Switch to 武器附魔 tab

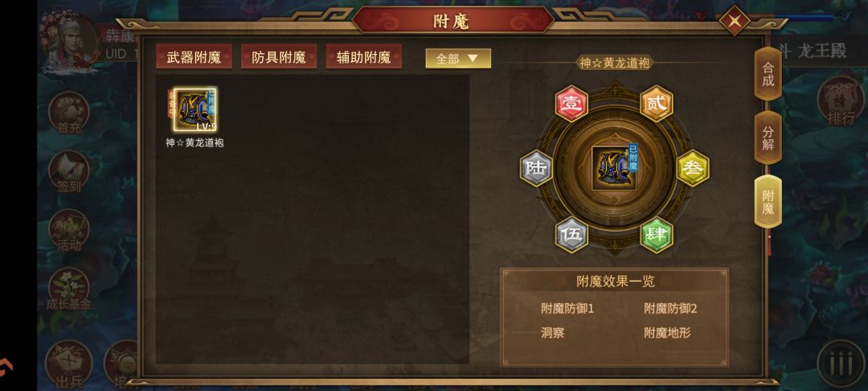(x=194, y=56)
